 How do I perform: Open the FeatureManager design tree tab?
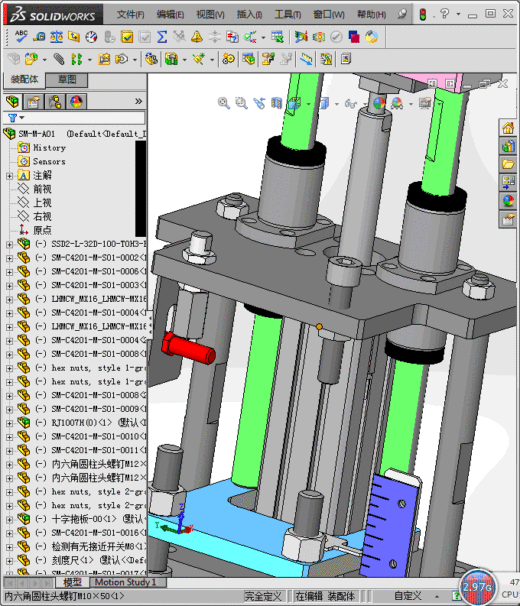tap(12, 102)
